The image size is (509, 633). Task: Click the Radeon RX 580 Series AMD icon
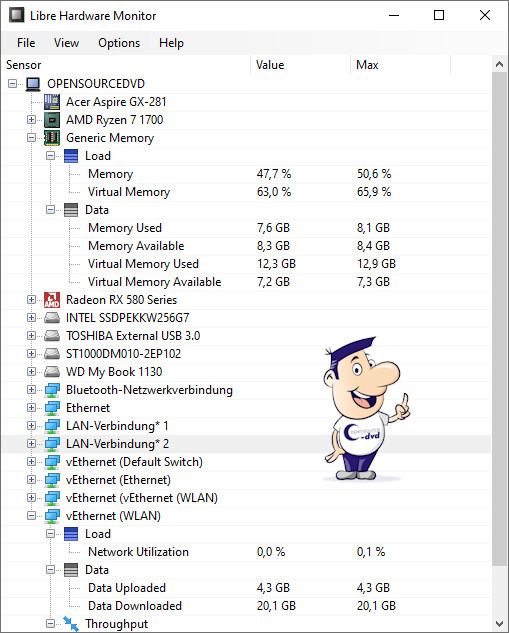[x=52, y=300]
